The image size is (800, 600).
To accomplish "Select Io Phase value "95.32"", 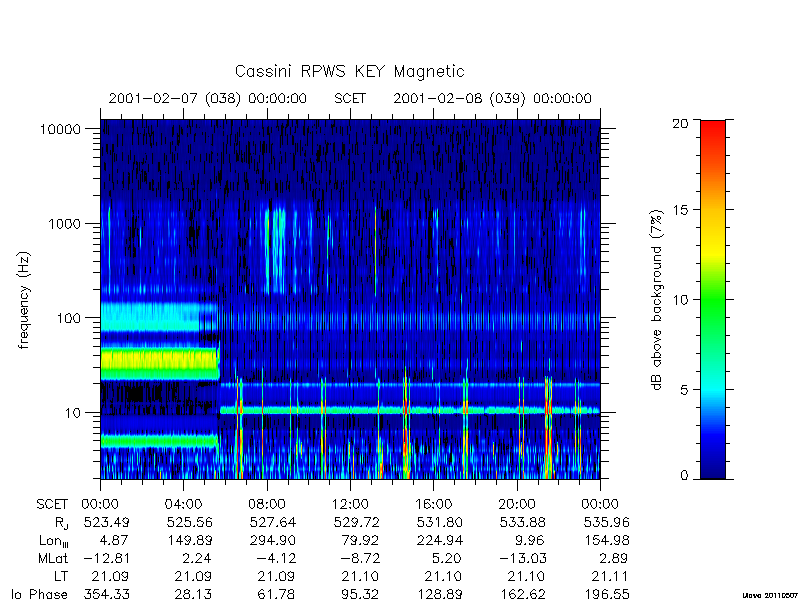I will point(360,594).
